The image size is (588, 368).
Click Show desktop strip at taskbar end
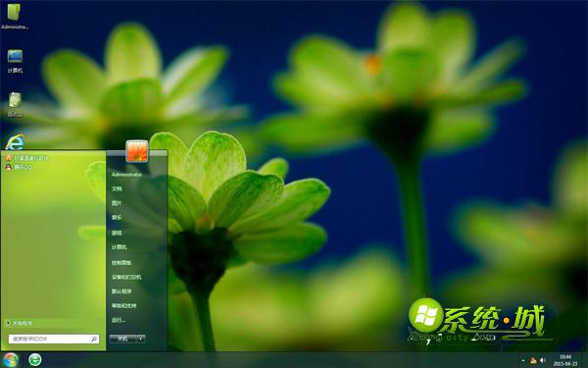(585, 360)
